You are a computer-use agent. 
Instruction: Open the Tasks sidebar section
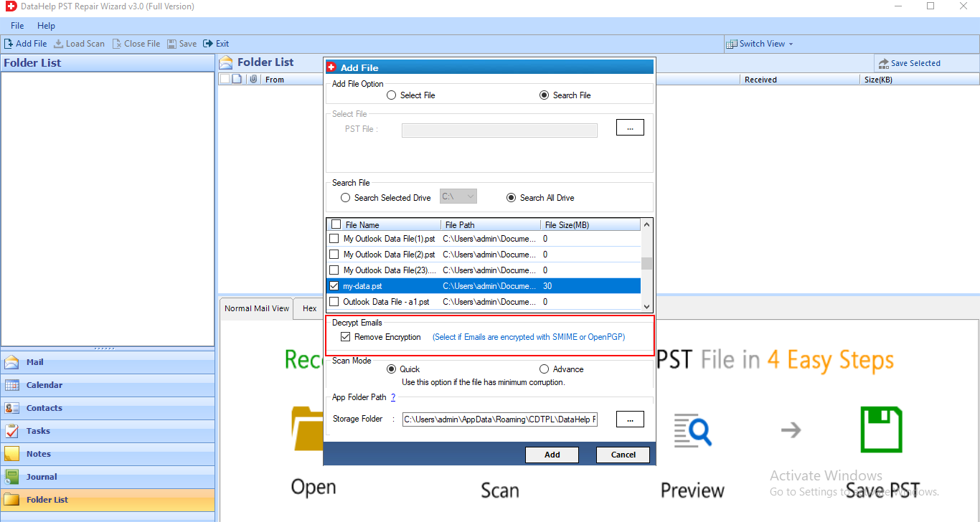pos(38,431)
